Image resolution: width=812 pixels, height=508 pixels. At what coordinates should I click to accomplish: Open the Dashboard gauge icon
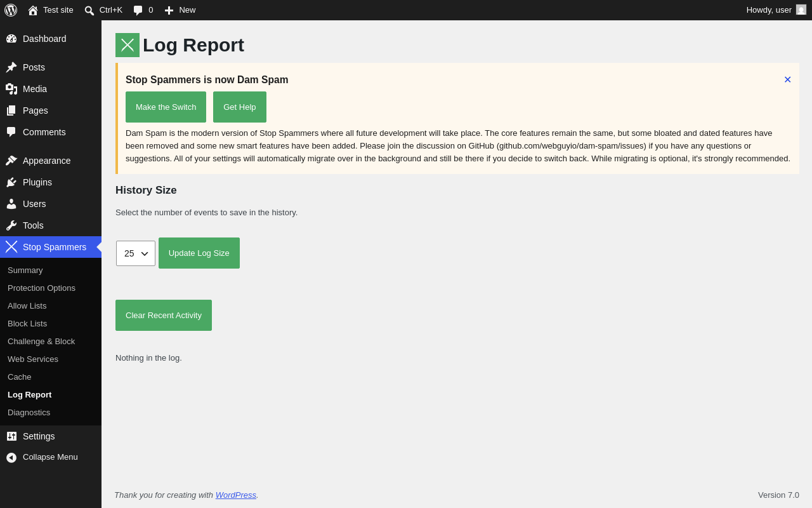tap(11, 39)
